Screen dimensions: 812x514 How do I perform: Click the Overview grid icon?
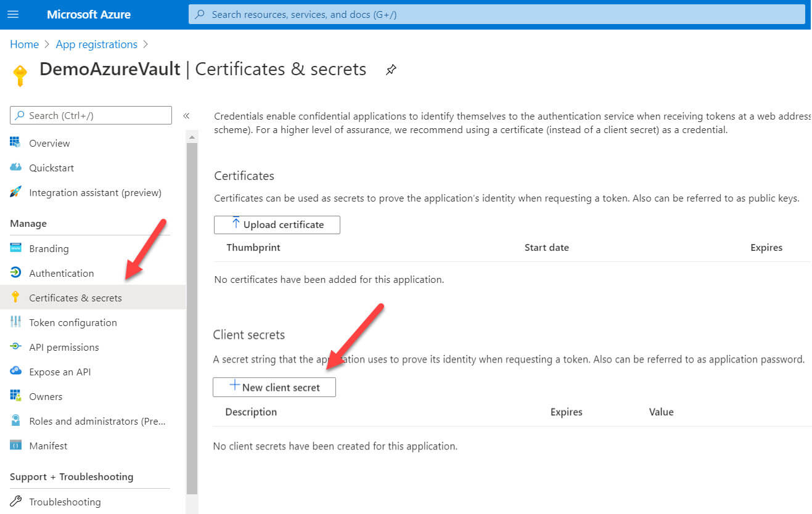coord(15,143)
